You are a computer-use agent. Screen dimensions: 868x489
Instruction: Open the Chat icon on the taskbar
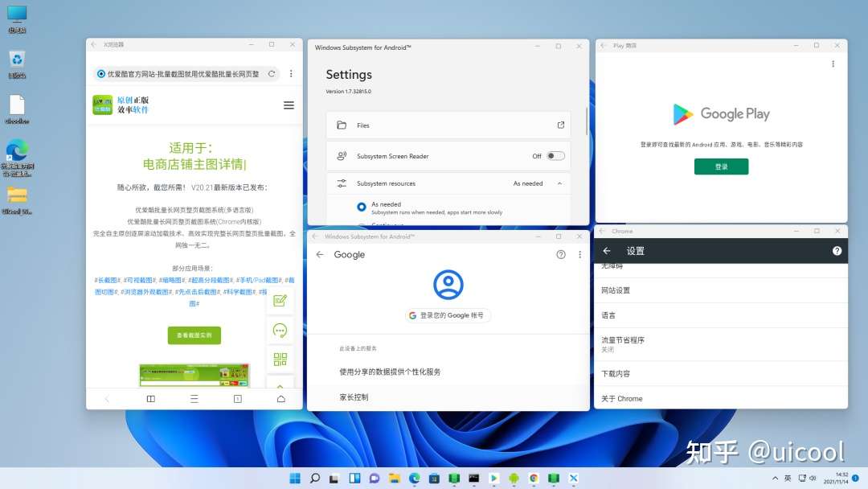[375, 478]
